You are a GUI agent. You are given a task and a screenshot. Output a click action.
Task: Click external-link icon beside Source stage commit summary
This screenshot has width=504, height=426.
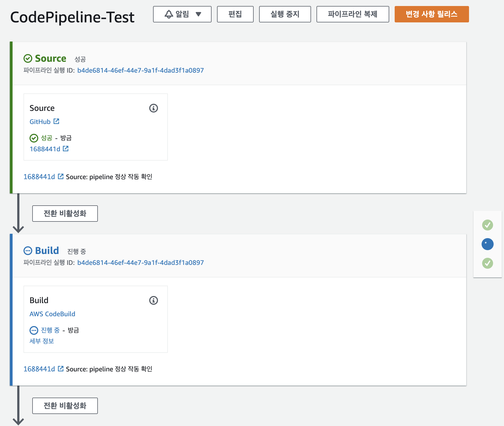click(61, 176)
